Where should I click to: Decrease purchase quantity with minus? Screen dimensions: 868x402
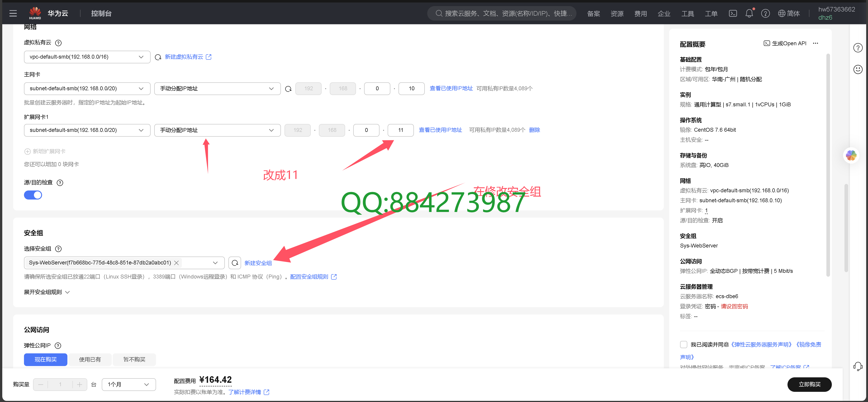pos(41,385)
